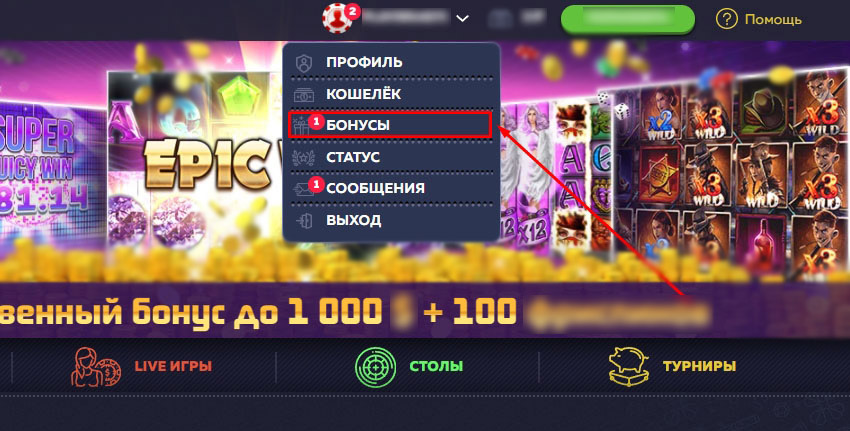The width and height of the screenshot is (850, 431).
Task: Click the question mark help icon
Action: tap(726, 20)
